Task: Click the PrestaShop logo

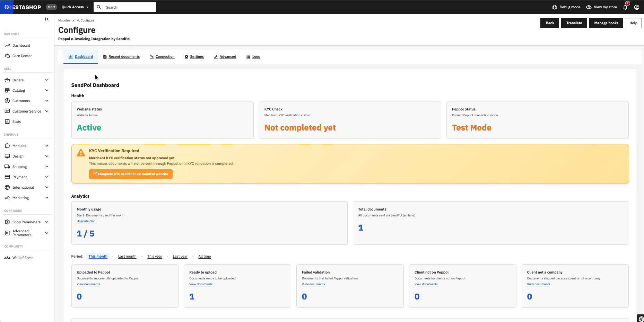Action: point(22,7)
